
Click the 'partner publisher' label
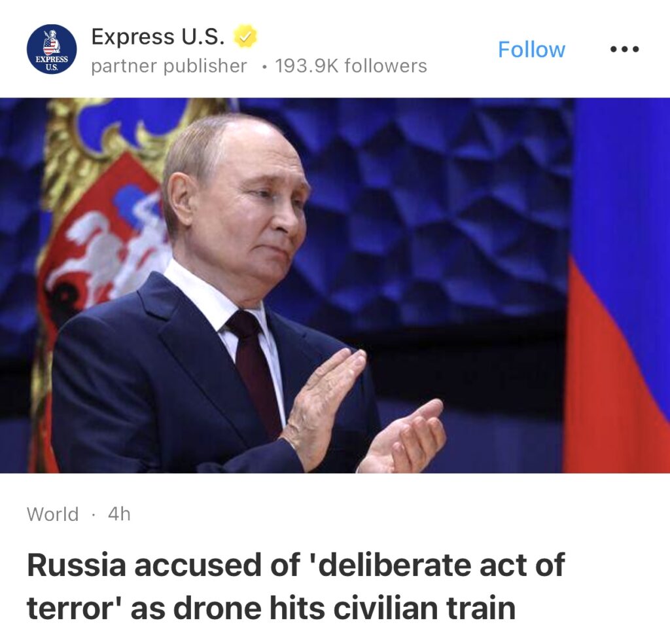pyautogui.click(x=169, y=66)
